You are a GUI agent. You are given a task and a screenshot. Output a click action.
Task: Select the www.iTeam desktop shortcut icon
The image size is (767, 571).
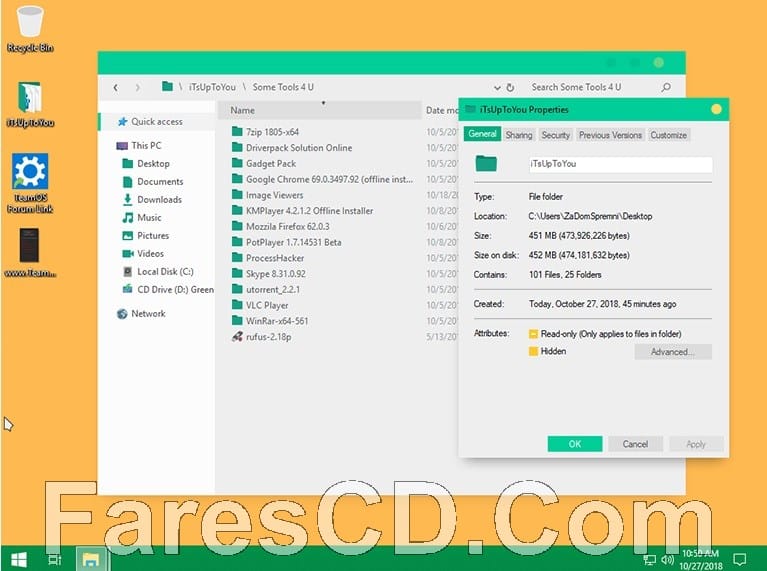[x=30, y=252]
